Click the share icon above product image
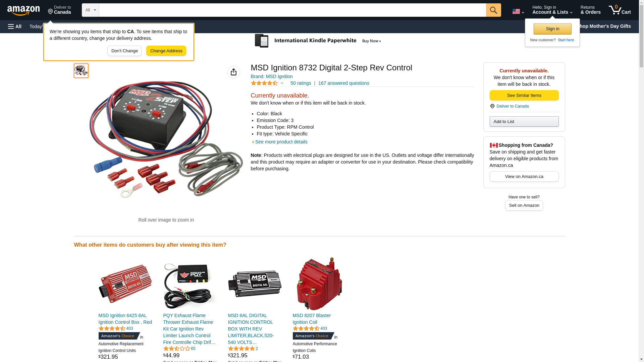The height and width of the screenshot is (362, 644). (234, 72)
